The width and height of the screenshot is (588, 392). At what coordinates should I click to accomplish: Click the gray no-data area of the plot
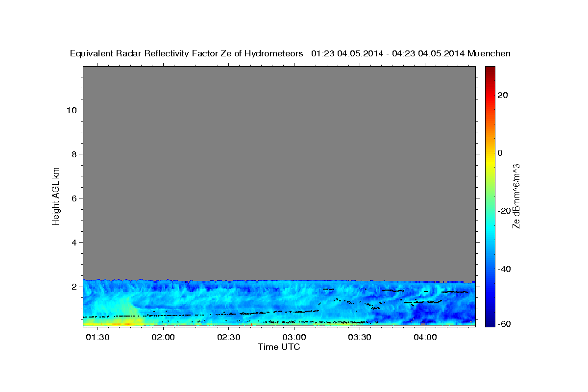tap(279, 172)
